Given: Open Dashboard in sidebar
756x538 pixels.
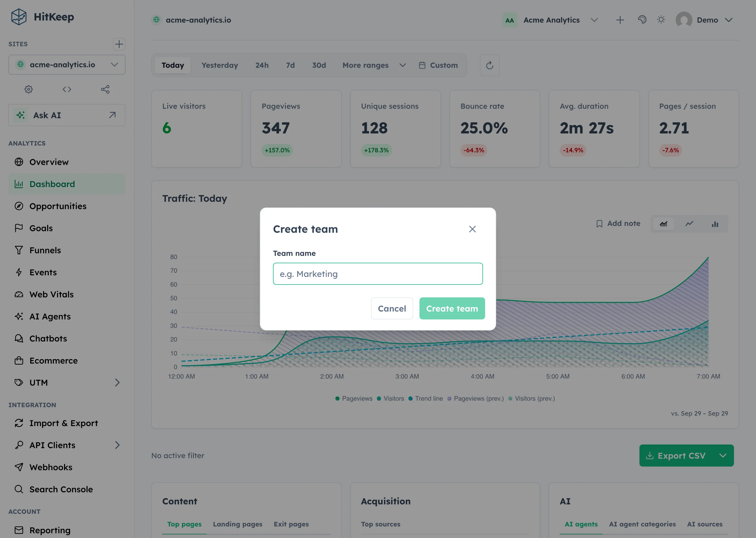Looking at the screenshot, I should coord(67,184).
